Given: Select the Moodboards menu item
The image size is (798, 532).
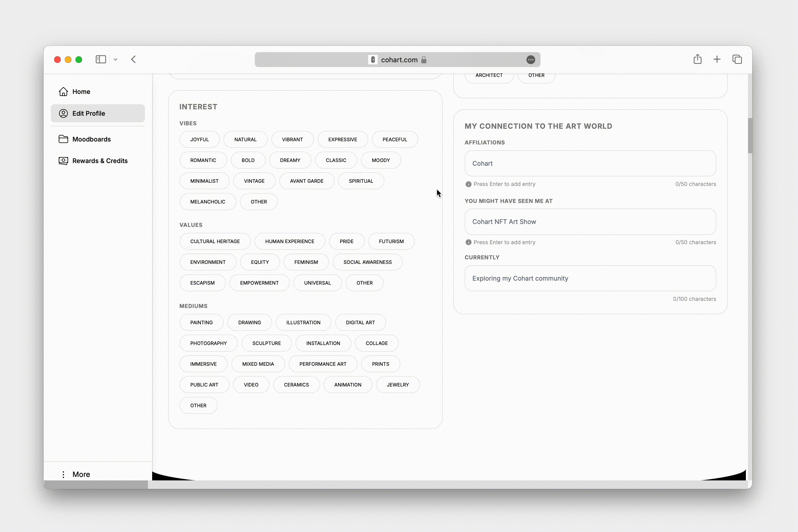Looking at the screenshot, I should pos(92,138).
